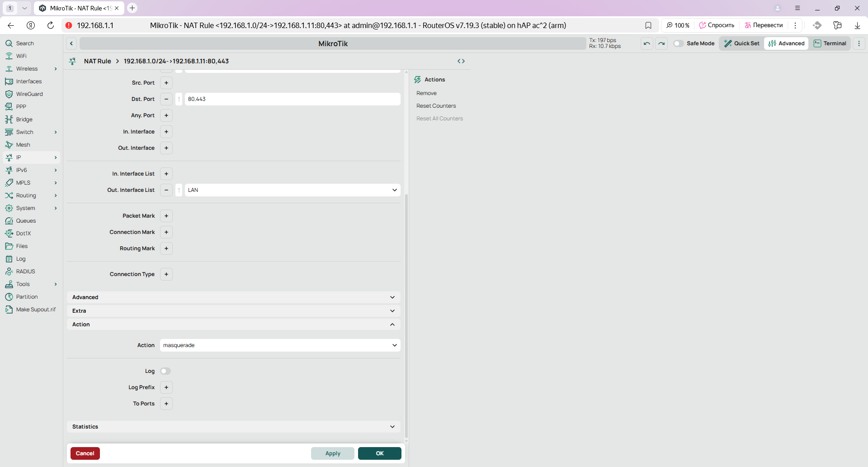Open the Interfaces sidebar icon
Image resolution: width=868 pixels, height=467 pixels.
click(x=9, y=81)
